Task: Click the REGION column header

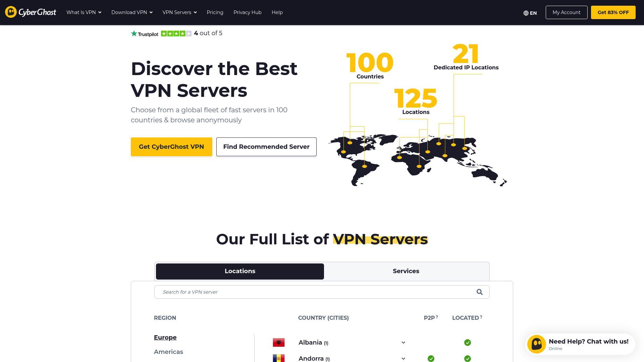Action: [x=165, y=318]
